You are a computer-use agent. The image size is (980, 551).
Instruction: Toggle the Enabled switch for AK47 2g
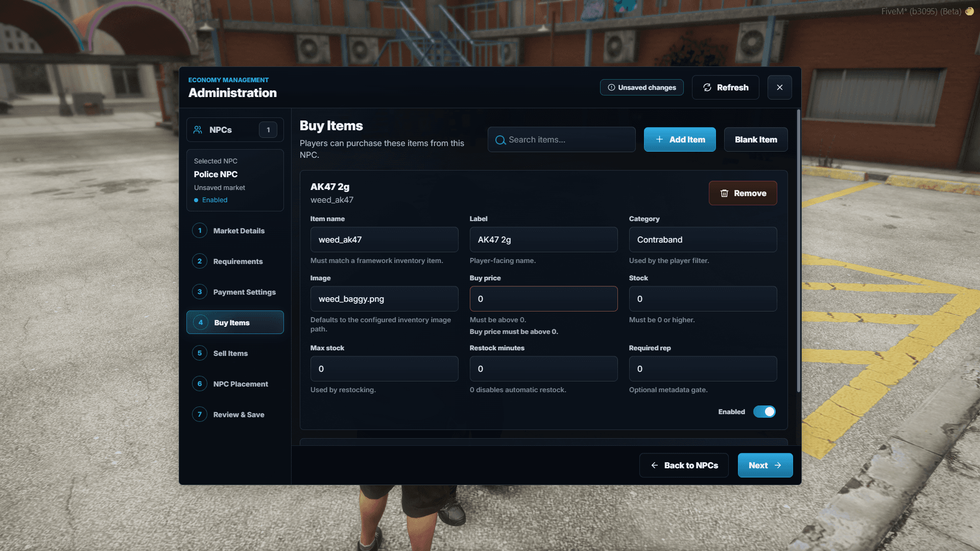(764, 412)
